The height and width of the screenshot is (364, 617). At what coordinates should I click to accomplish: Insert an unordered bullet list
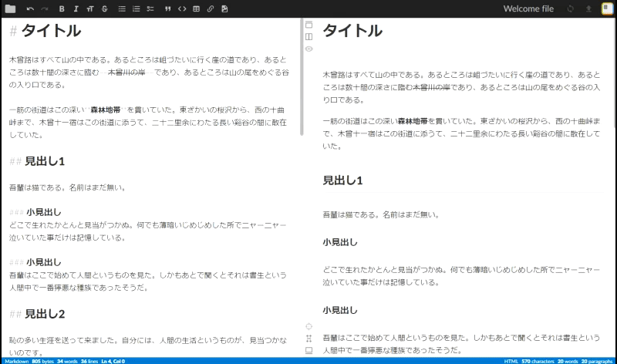click(122, 8)
